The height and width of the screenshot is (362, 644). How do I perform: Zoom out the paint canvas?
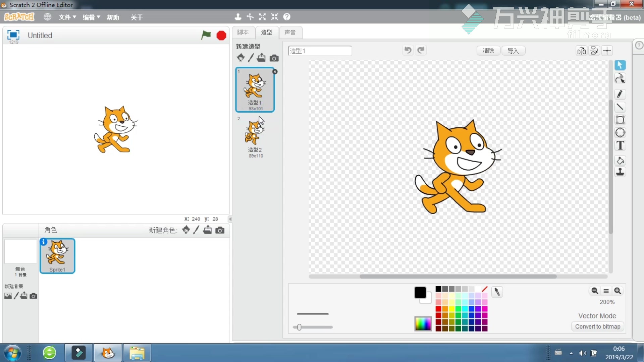[594, 291]
